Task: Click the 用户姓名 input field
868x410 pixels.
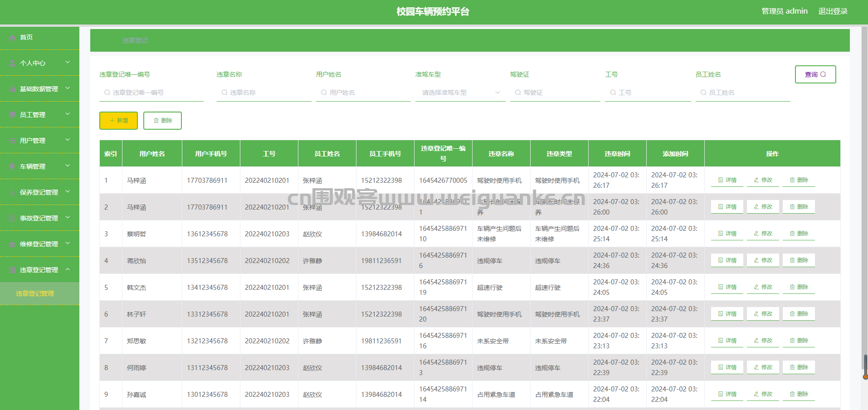Action: pos(363,93)
